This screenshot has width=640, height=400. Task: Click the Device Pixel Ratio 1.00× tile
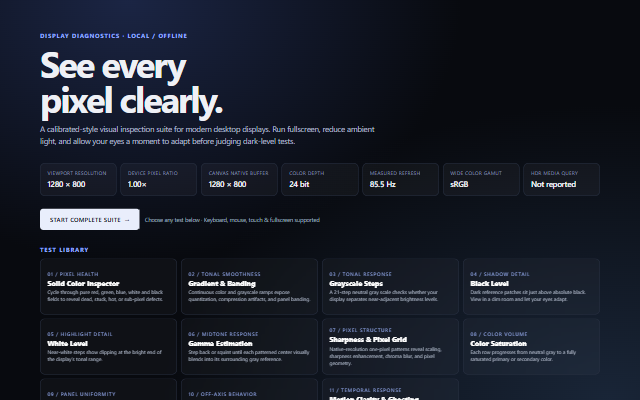tap(159, 180)
